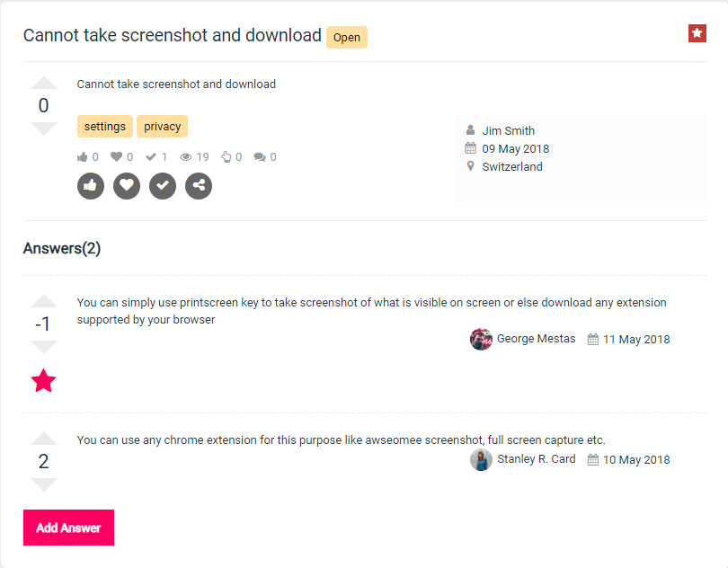
Task: Click the round thumbs-up like button
Action: coord(91,186)
